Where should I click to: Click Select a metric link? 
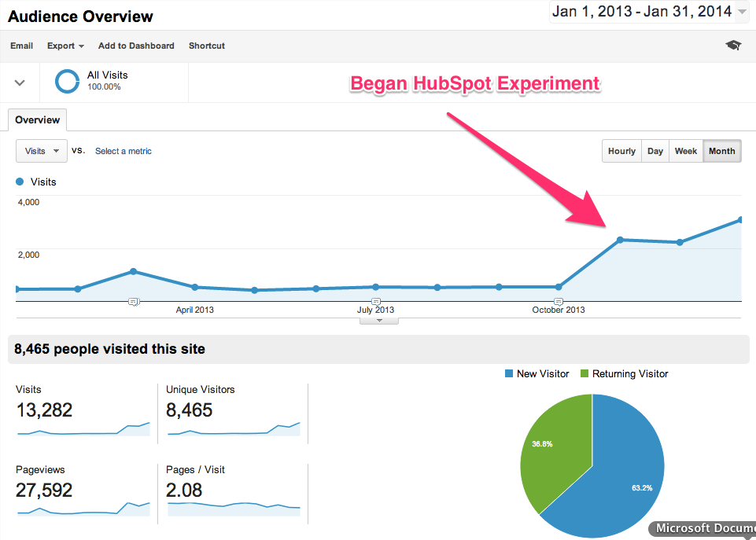124,151
